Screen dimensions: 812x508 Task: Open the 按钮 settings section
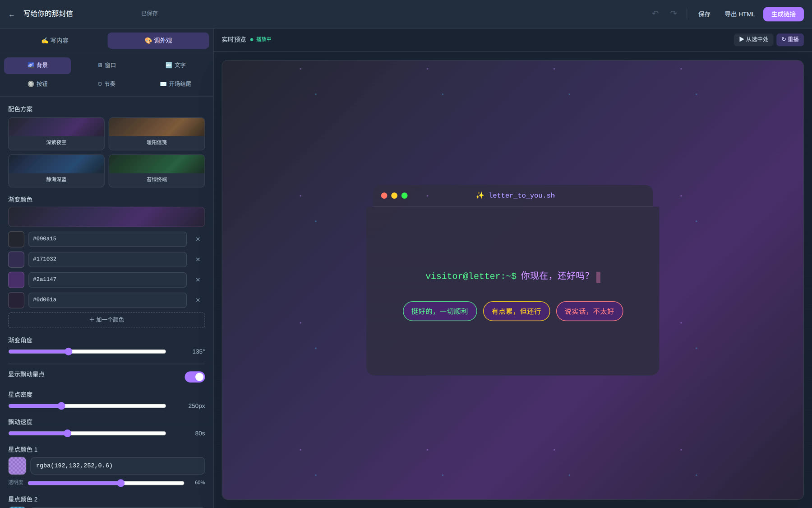[x=37, y=84]
